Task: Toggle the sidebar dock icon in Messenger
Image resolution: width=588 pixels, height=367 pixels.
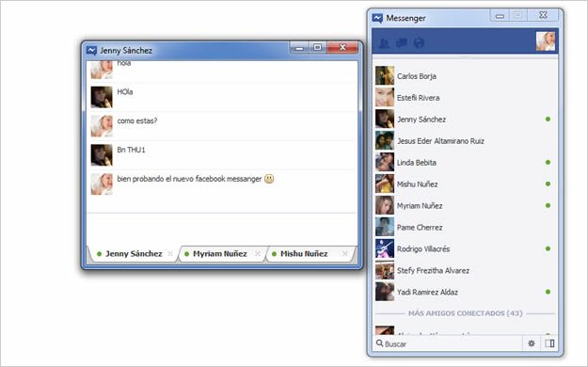Action: pyautogui.click(x=549, y=343)
